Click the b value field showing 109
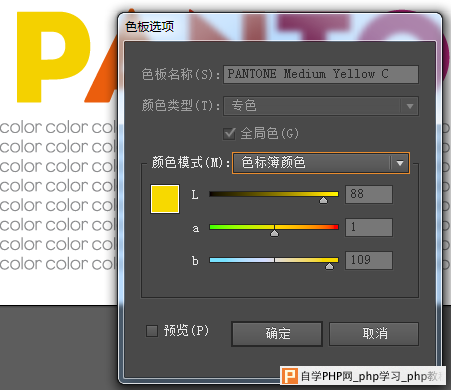The image size is (451, 390). [x=369, y=260]
